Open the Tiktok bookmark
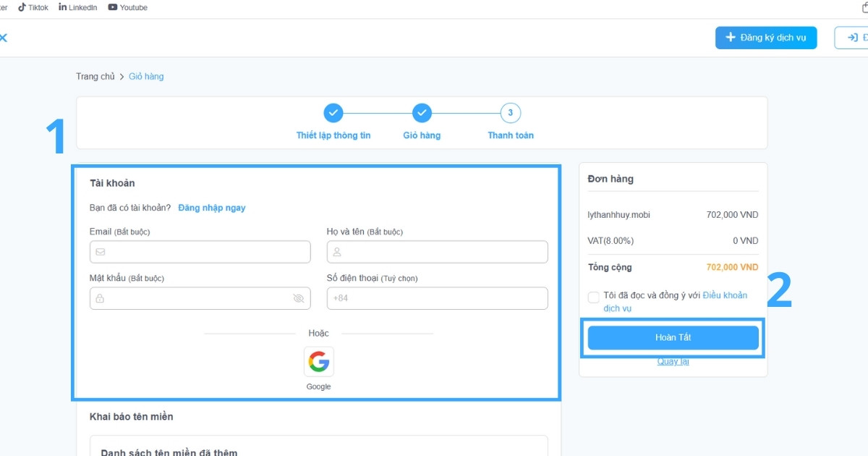The image size is (868, 456). coord(33,7)
